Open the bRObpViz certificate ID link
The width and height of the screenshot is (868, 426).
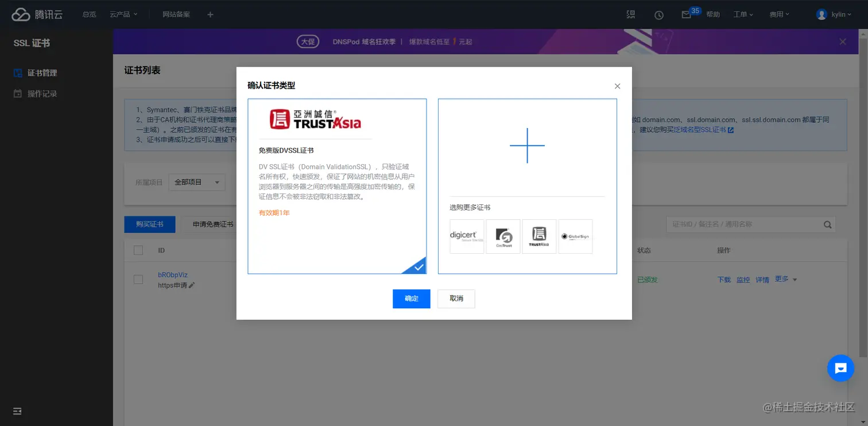click(x=173, y=275)
